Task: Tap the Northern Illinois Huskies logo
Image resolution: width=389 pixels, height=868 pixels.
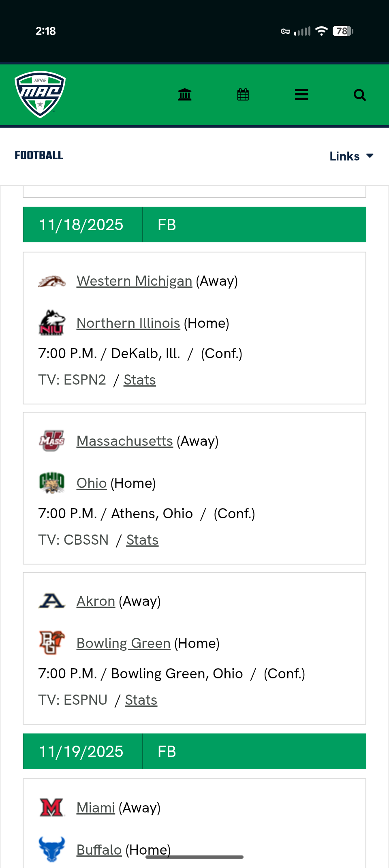Action: tap(52, 323)
